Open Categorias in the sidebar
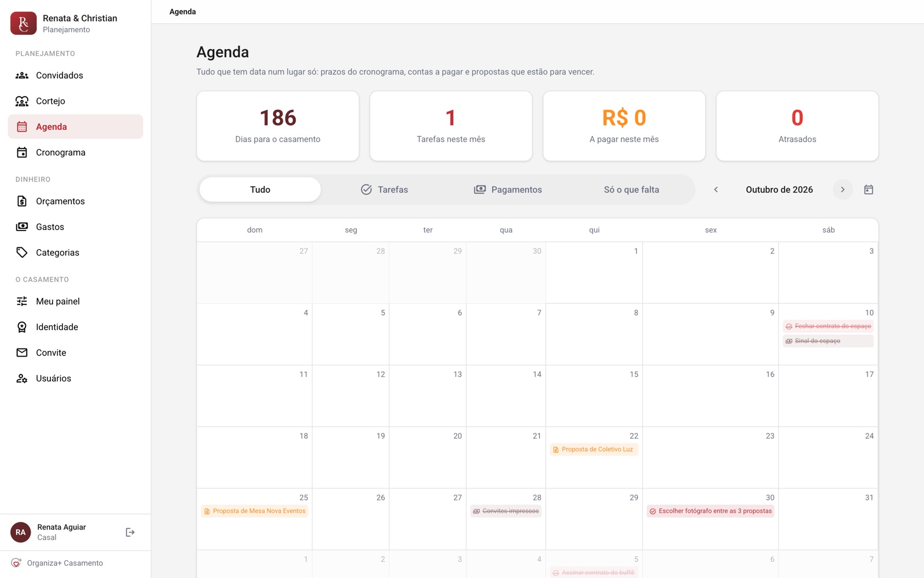Screen dimensions: 924x578 (x=76, y=253)
